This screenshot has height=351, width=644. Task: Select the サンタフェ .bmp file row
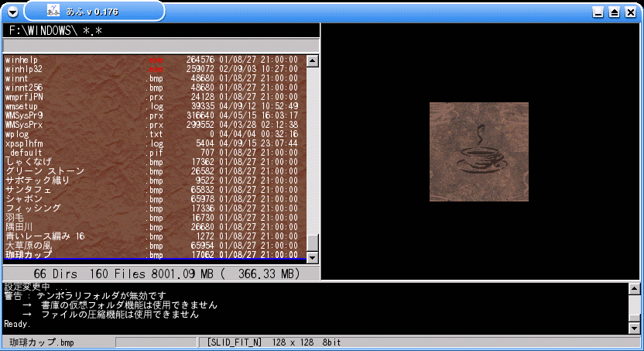click(155, 191)
